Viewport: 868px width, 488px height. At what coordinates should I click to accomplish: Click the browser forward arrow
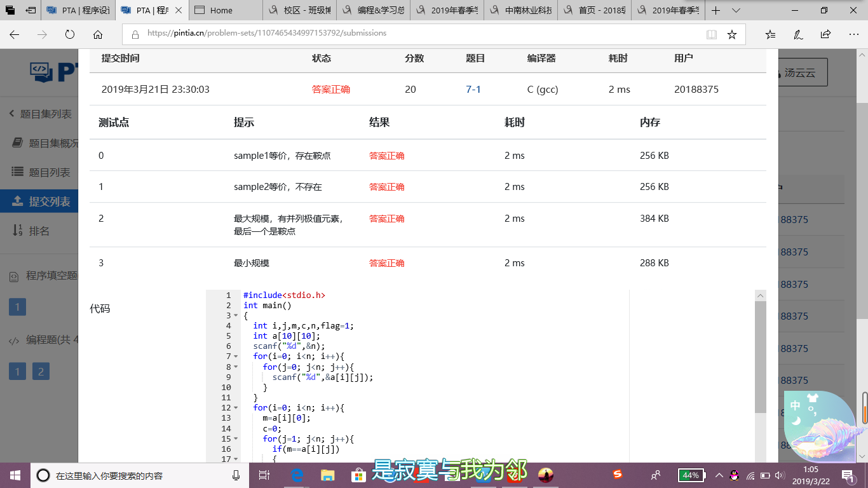coord(42,34)
